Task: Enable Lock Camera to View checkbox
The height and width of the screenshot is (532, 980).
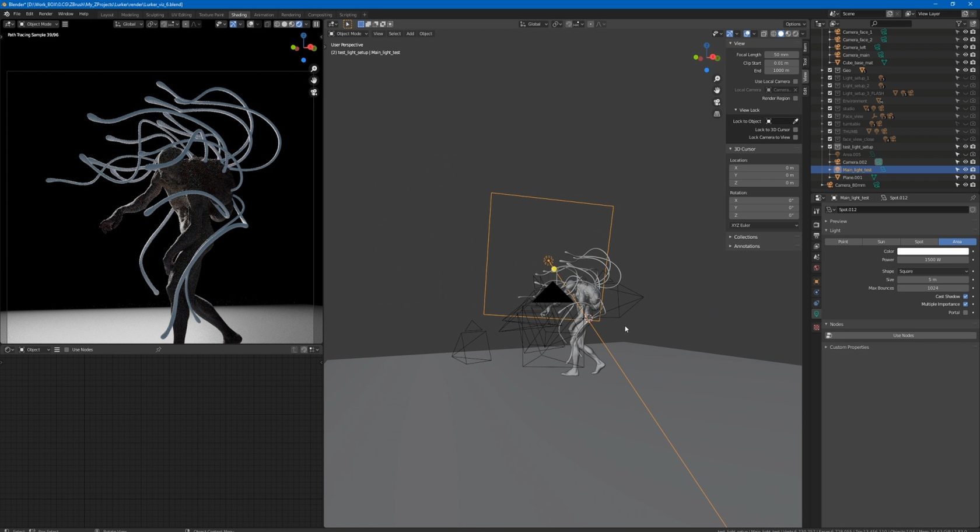Action: (x=795, y=138)
